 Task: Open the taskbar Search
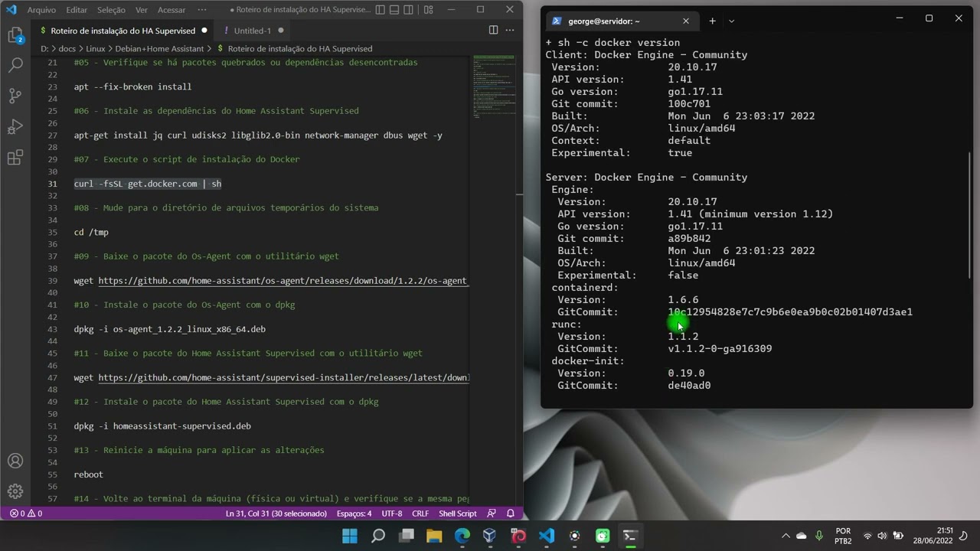click(x=377, y=536)
